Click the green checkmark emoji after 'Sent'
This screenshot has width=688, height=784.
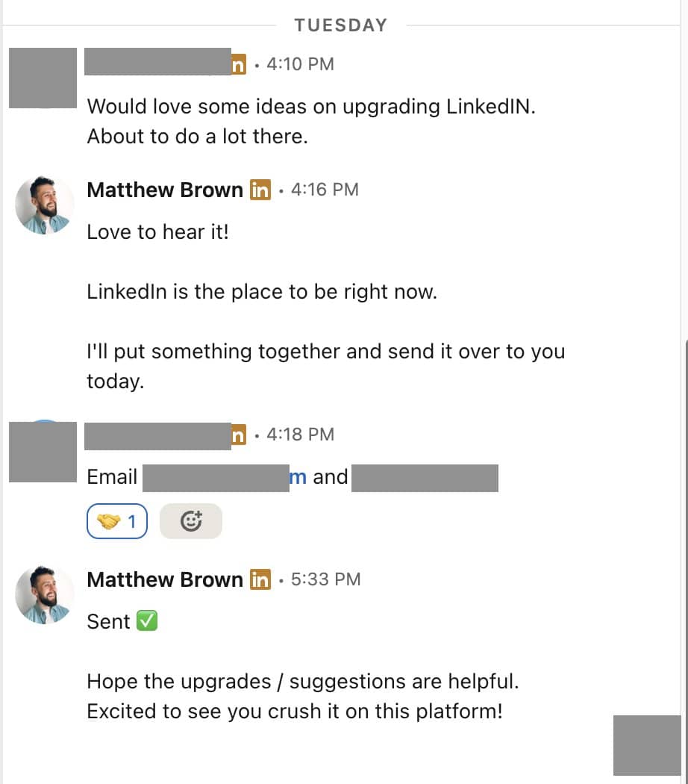pos(147,621)
